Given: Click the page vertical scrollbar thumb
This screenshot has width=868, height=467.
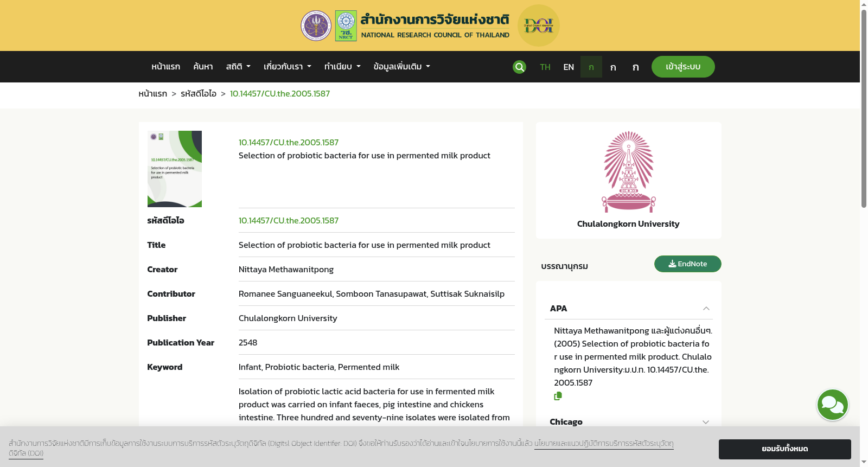Looking at the screenshot, I should point(864,108).
